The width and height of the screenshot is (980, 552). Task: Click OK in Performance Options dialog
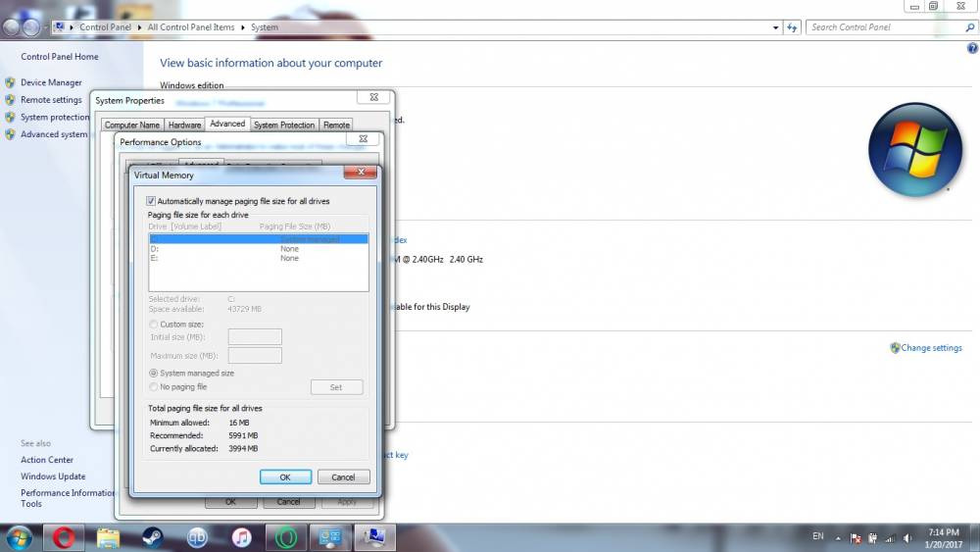230,501
